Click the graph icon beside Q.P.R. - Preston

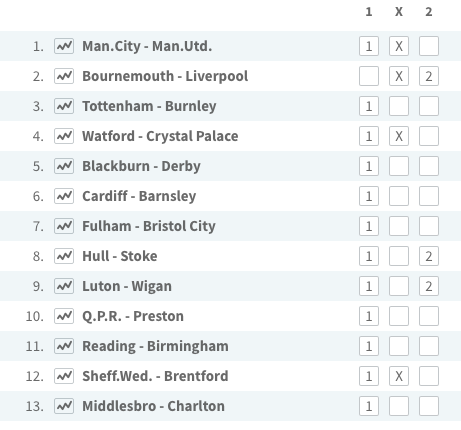pos(64,316)
